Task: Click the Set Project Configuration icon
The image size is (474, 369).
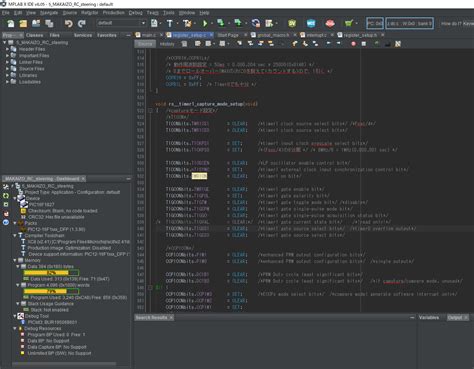Action: [154, 23]
